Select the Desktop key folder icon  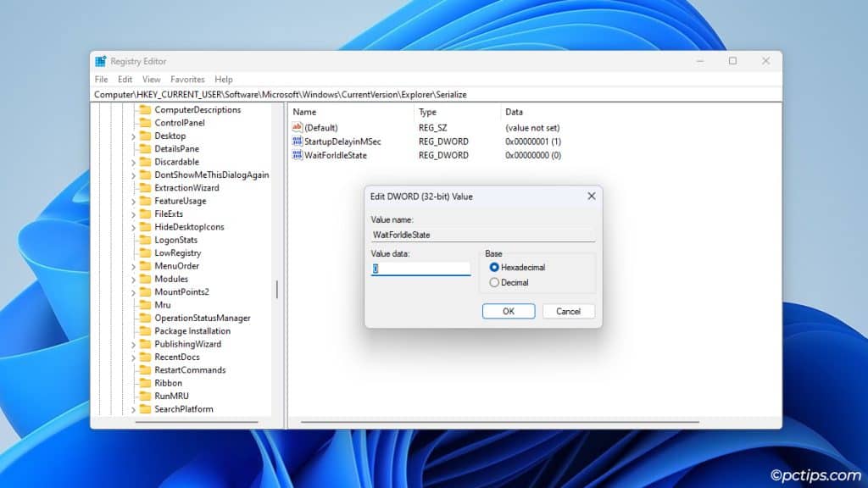click(x=144, y=136)
